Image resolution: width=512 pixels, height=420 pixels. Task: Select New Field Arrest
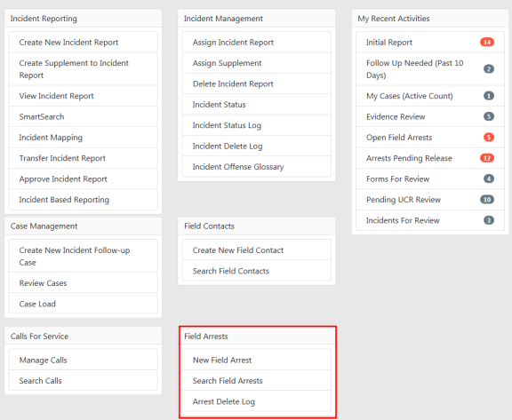click(257, 360)
